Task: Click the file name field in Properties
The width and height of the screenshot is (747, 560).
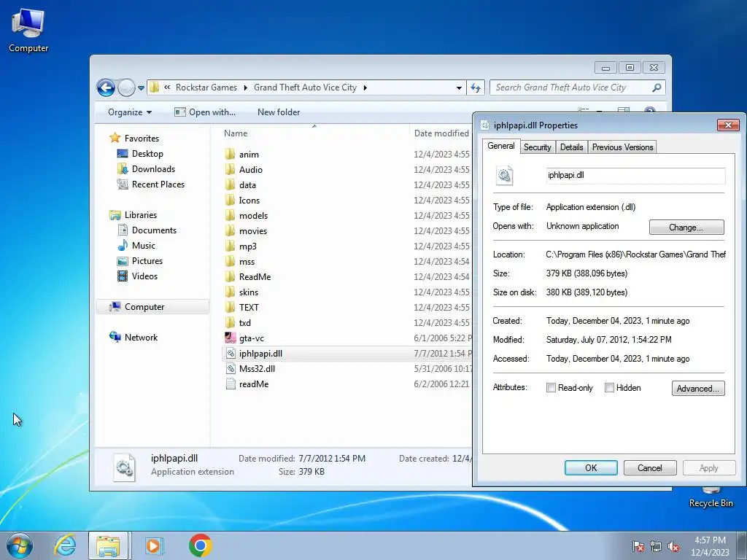Action: click(x=635, y=175)
